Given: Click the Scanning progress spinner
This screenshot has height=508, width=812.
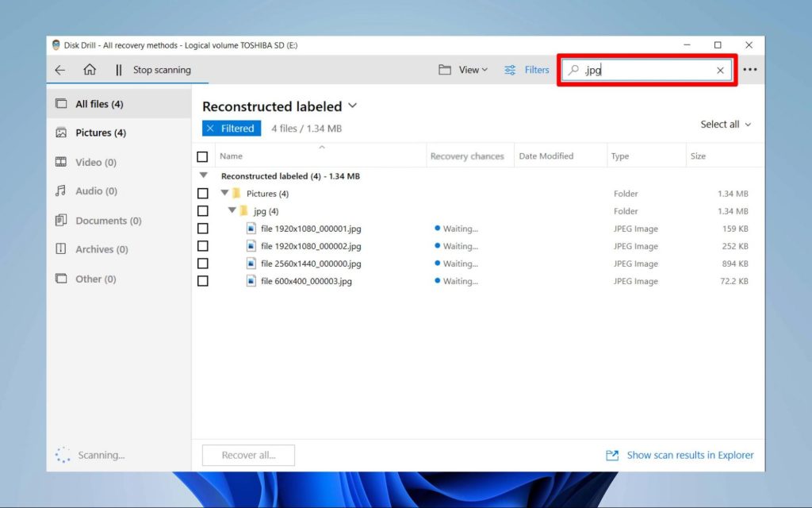Looking at the screenshot, I should pyautogui.click(x=63, y=455).
